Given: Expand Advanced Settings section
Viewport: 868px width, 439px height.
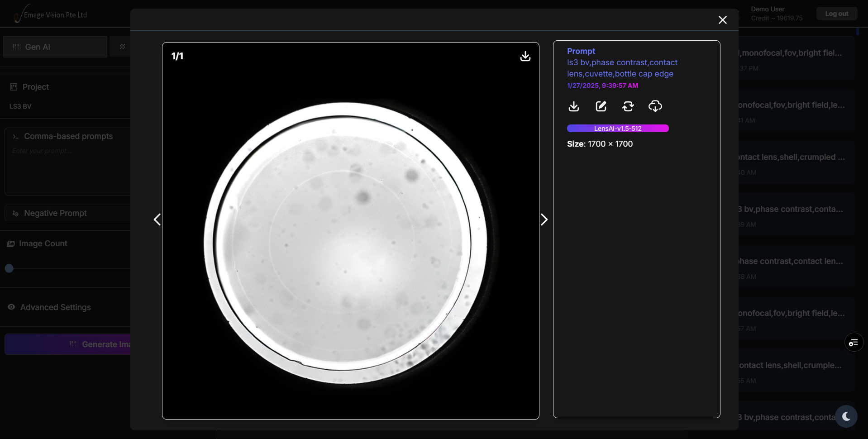Looking at the screenshot, I should [x=55, y=307].
